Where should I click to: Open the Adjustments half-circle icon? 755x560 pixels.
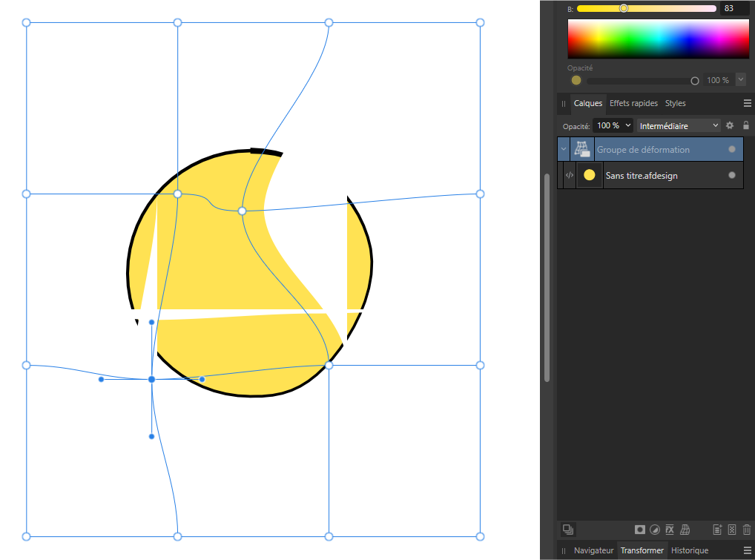pyautogui.click(x=654, y=530)
